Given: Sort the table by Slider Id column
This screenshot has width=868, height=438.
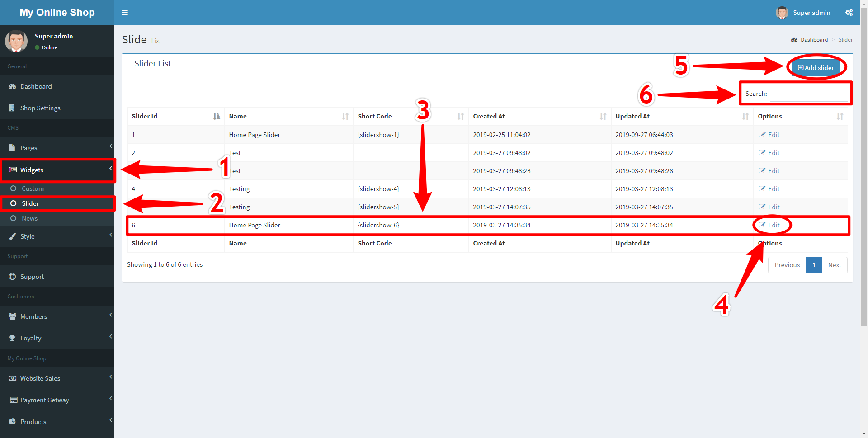Looking at the screenshot, I should [217, 116].
